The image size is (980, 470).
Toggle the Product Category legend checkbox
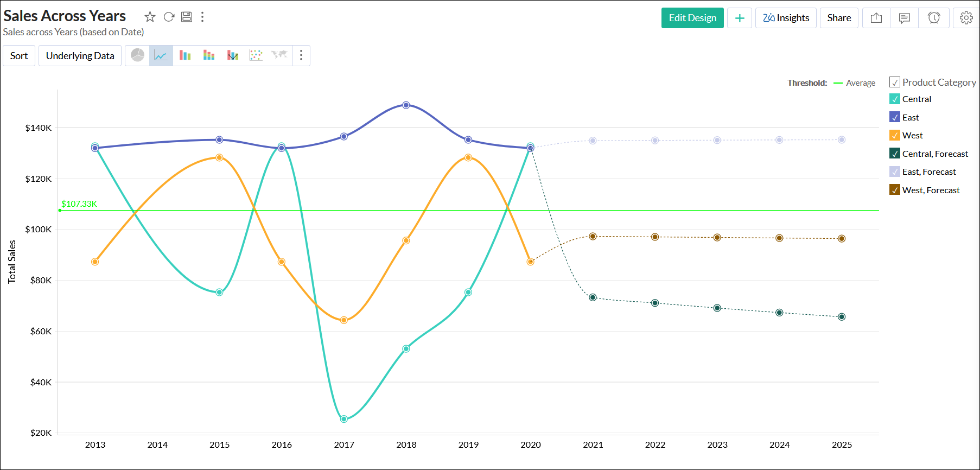pos(895,82)
